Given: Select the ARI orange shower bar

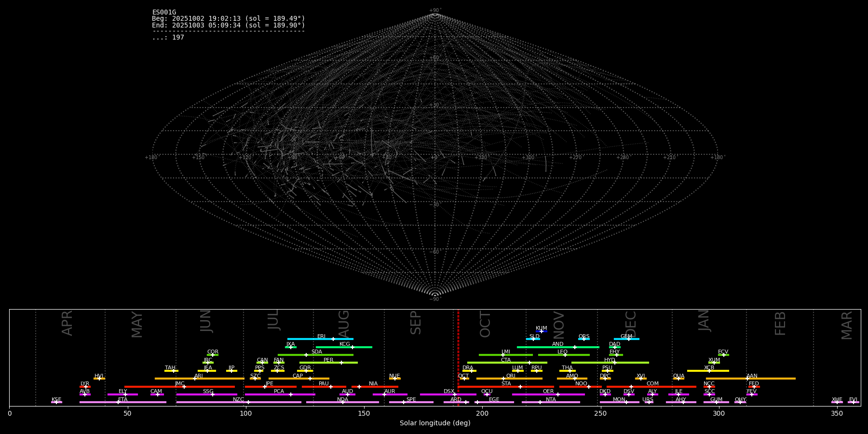Looking at the screenshot, I should tap(200, 379).
